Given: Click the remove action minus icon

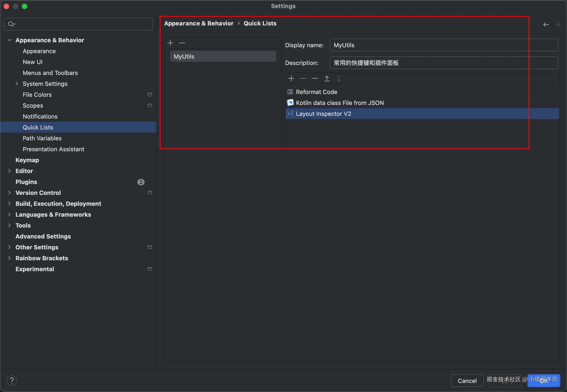Looking at the screenshot, I should [x=315, y=78].
